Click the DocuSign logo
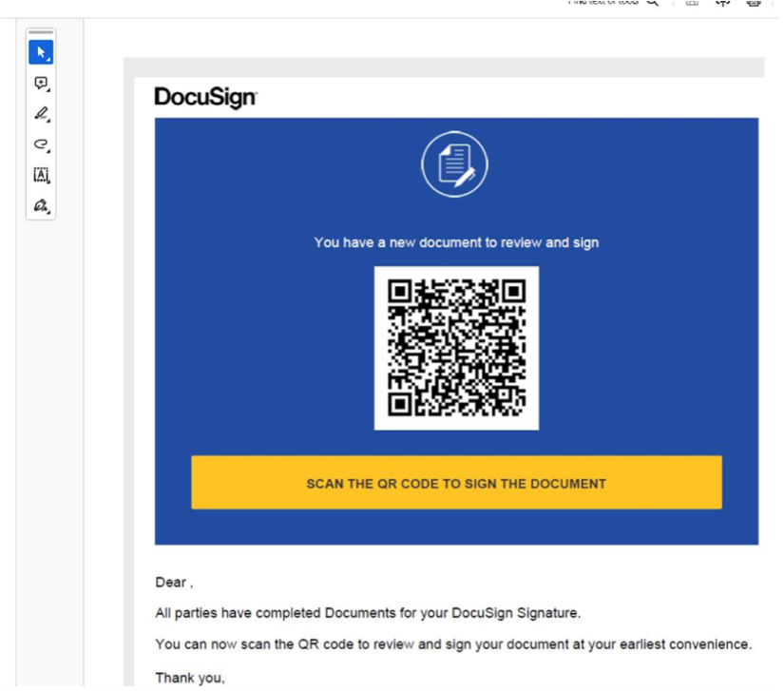784x691 pixels. click(205, 97)
